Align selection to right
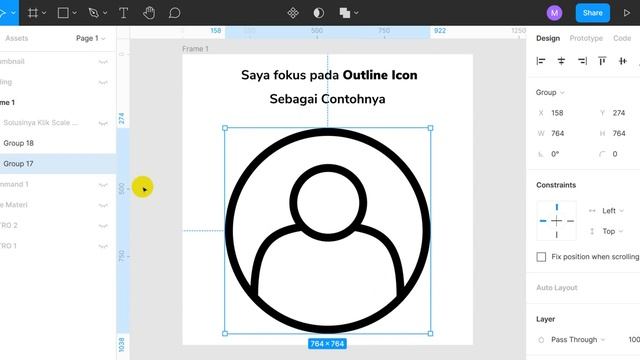This screenshot has height=360, width=640. pyautogui.click(x=582, y=61)
